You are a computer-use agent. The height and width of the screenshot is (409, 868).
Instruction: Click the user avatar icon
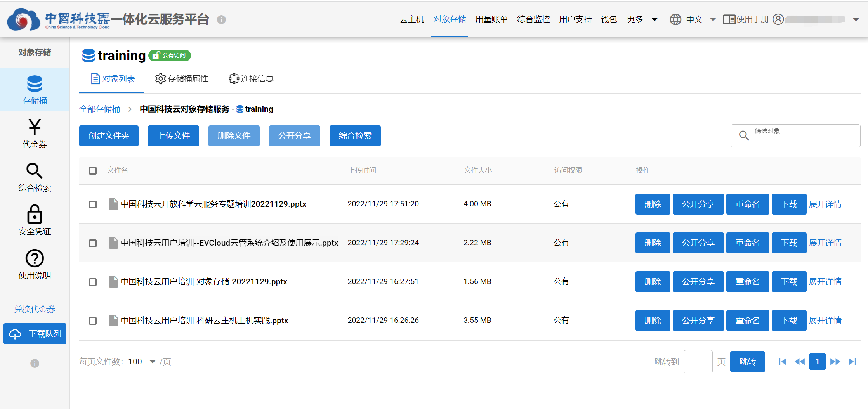click(778, 19)
